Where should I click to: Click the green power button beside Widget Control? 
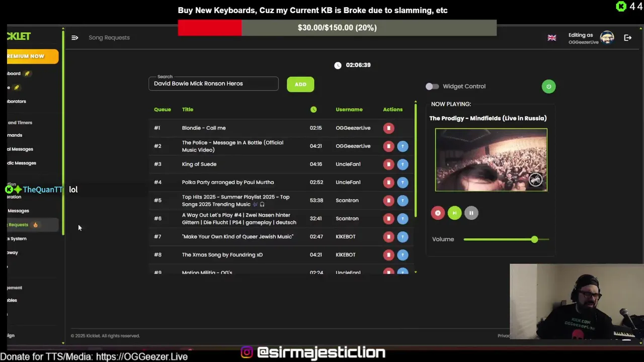point(548,86)
